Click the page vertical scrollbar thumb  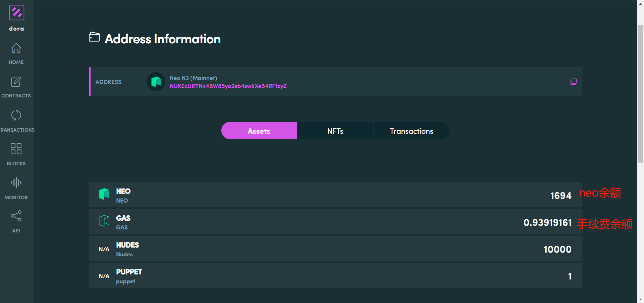pos(640,94)
